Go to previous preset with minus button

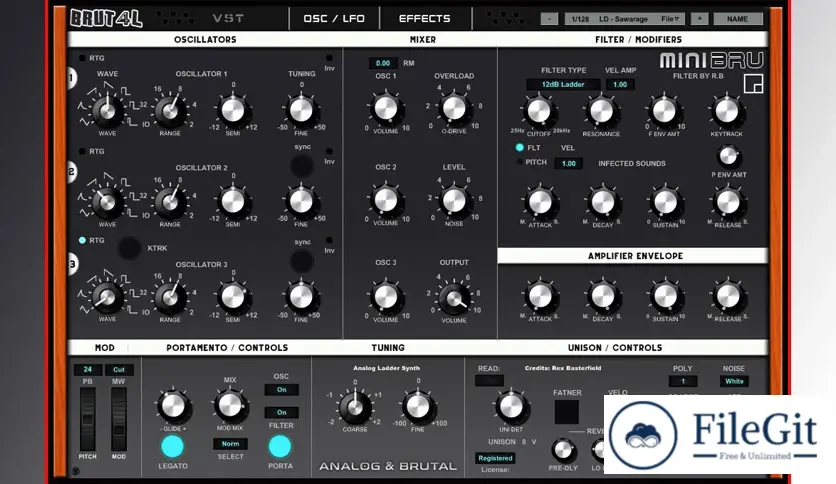tap(549, 19)
